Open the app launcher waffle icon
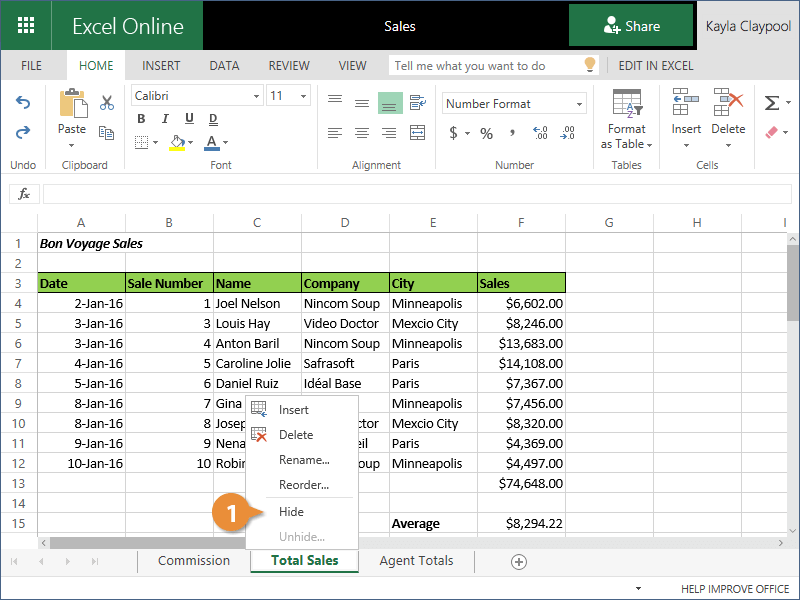Screen dimensions: 800x600 26,26
